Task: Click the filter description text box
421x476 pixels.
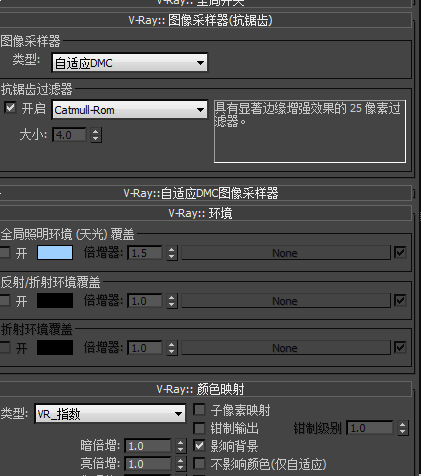Action: click(310, 131)
